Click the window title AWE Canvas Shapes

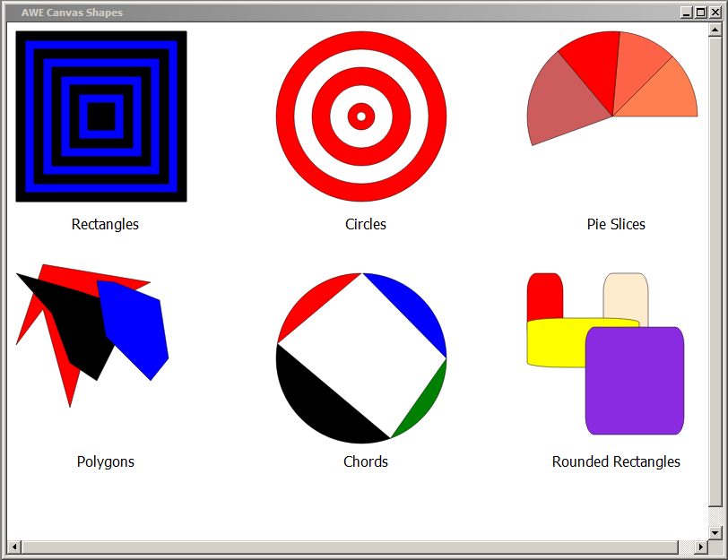point(72,13)
